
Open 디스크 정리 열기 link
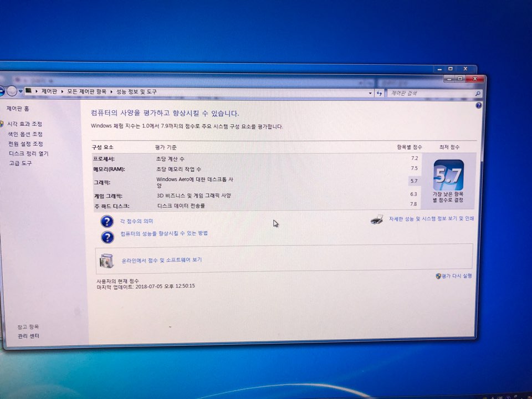click(29, 154)
